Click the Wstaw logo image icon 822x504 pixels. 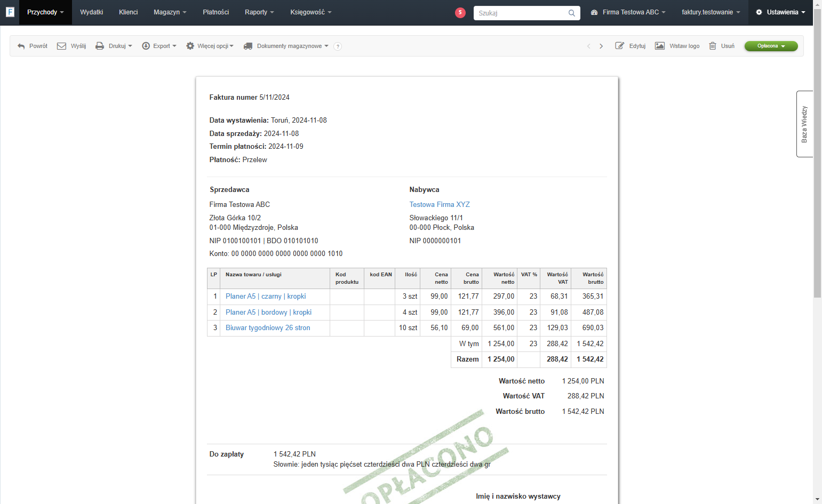[x=660, y=46]
